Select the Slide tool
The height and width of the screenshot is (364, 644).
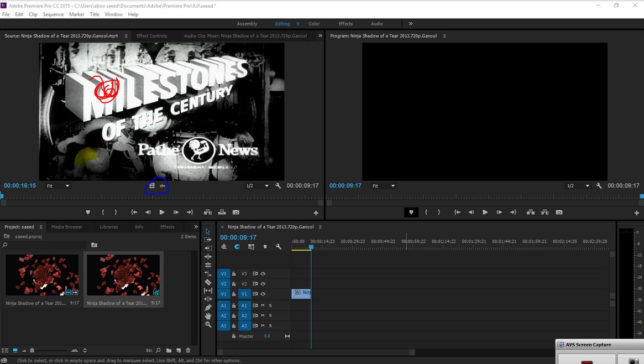pyautogui.click(x=208, y=299)
